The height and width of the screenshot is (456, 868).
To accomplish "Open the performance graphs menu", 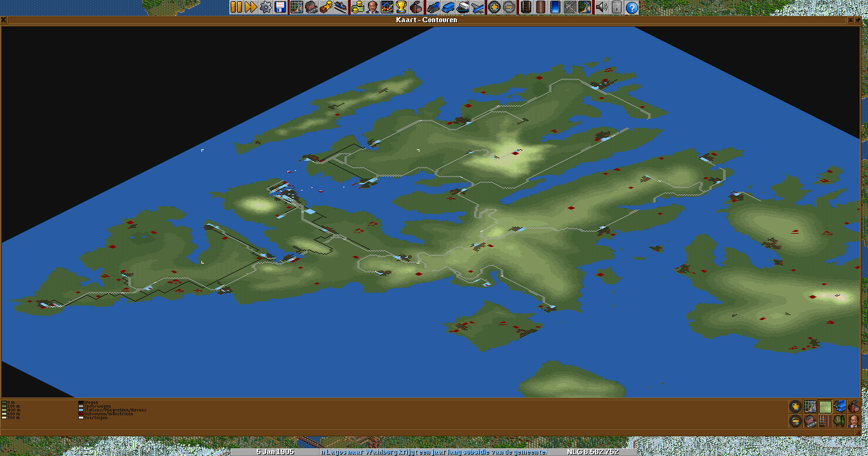I will 387,7.
